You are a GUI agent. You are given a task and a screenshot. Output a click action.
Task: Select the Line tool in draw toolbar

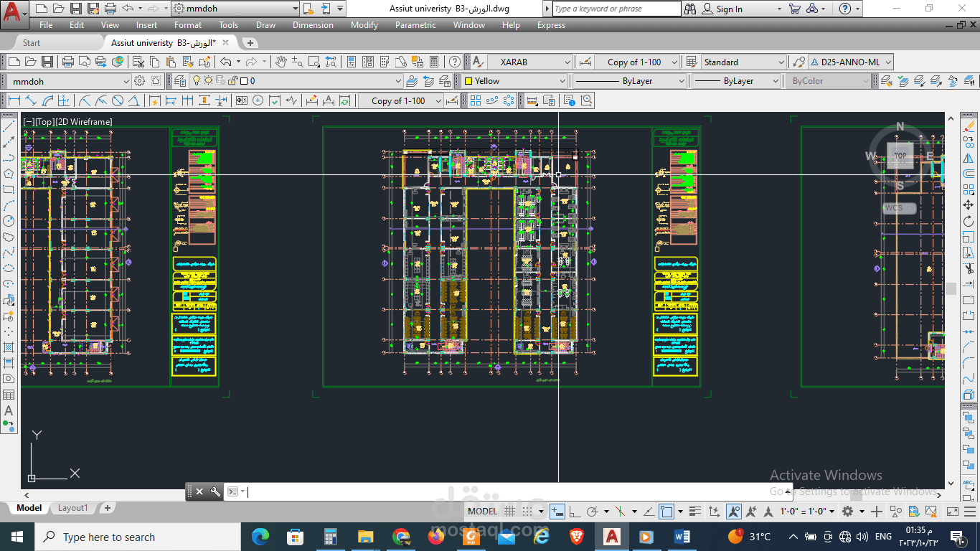9,126
